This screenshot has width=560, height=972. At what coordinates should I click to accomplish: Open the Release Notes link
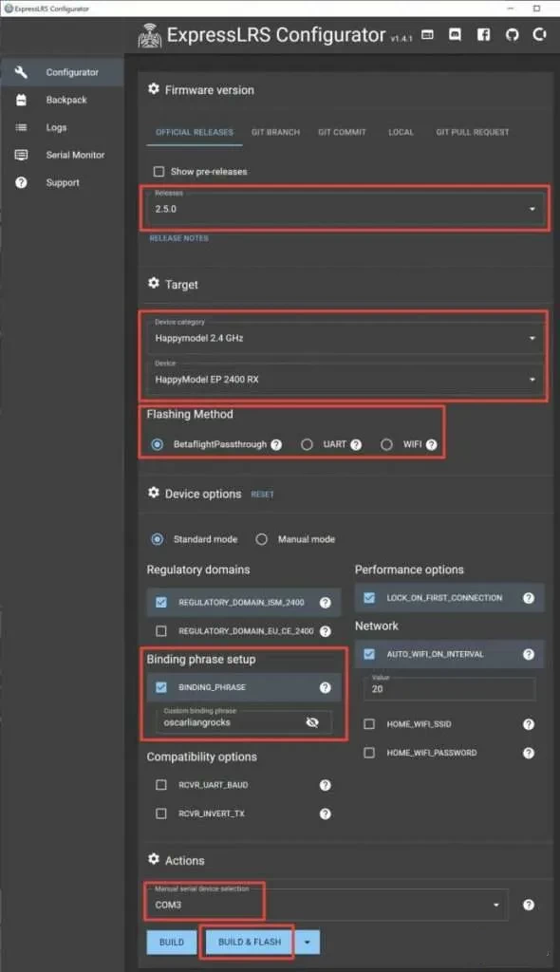(178, 238)
